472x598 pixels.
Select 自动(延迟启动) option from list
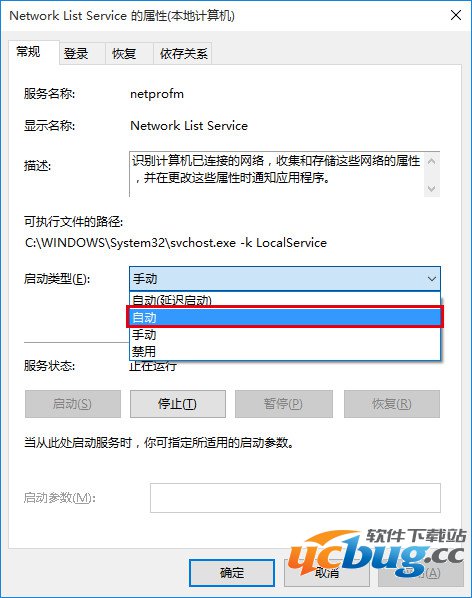(x=284, y=300)
